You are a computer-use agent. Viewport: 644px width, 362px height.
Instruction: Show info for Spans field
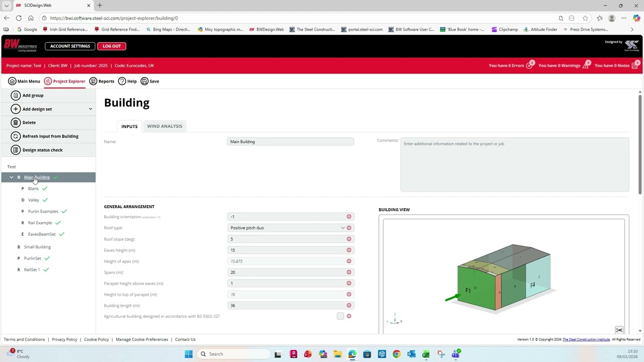click(349, 272)
